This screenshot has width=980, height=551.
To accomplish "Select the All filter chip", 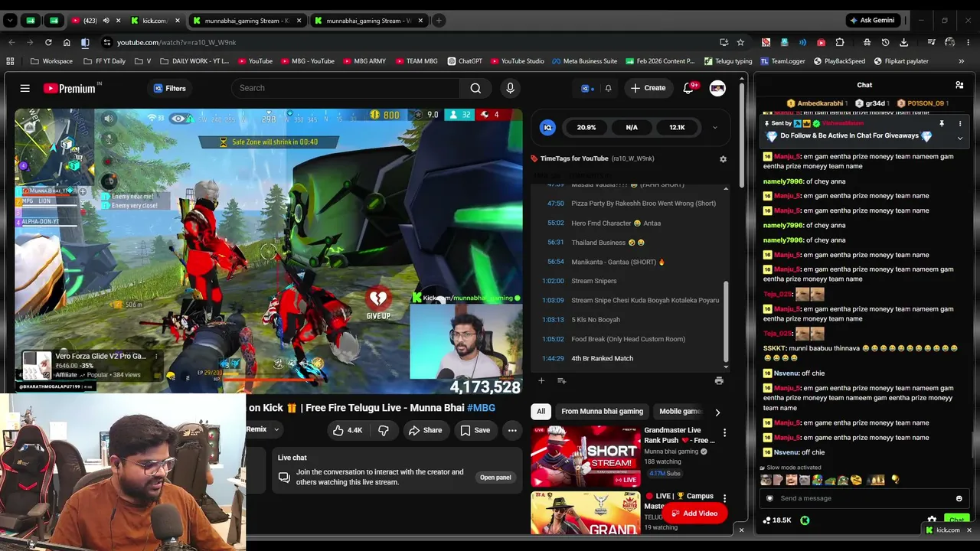I will pyautogui.click(x=541, y=412).
